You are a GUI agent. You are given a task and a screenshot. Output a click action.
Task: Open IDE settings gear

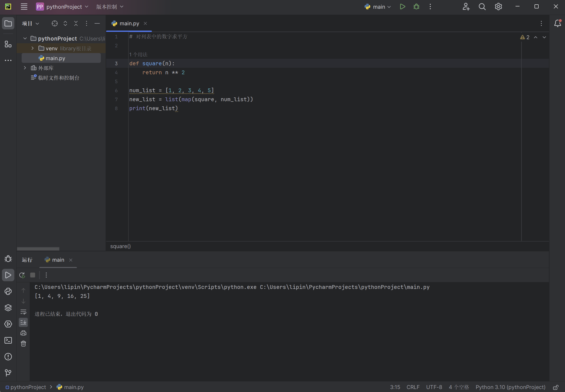[x=498, y=7]
